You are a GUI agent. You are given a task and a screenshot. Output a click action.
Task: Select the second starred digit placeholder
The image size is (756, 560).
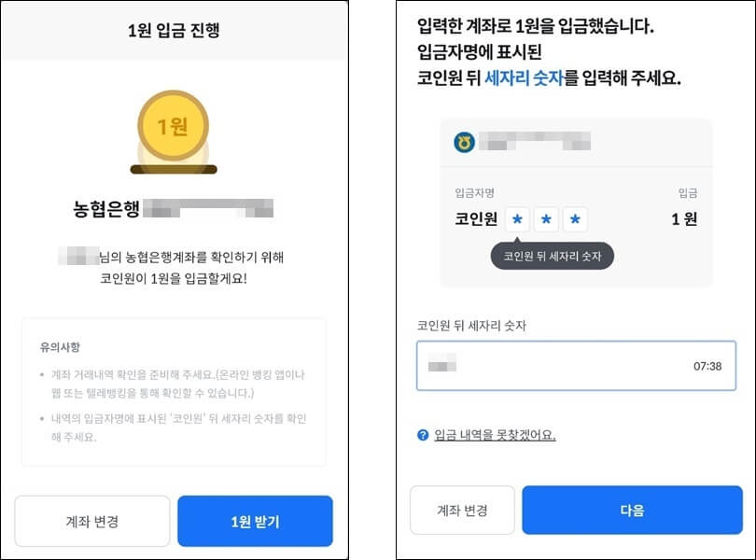click(546, 218)
